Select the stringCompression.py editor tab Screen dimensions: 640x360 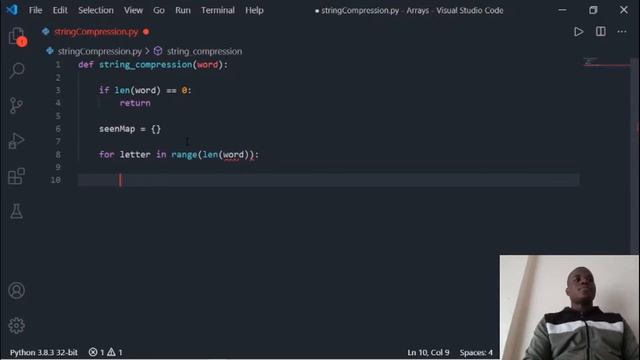[96, 32]
